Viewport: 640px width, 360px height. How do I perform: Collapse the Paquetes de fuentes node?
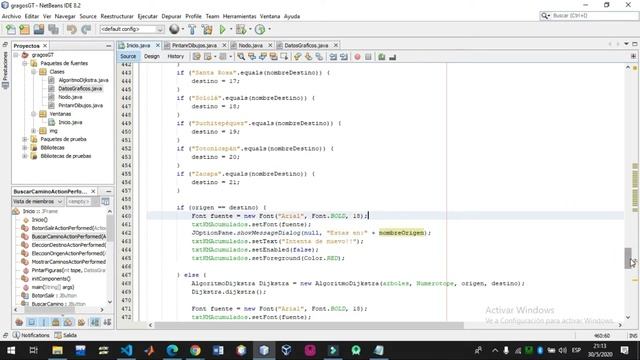(x=25, y=63)
